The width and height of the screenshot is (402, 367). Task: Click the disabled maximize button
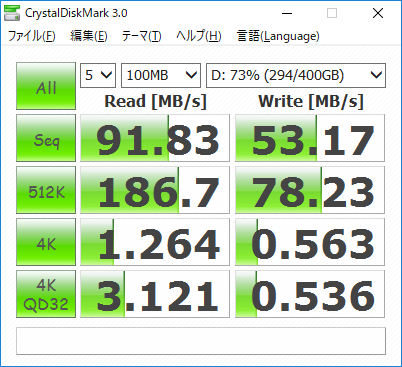[x=332, y=13]
